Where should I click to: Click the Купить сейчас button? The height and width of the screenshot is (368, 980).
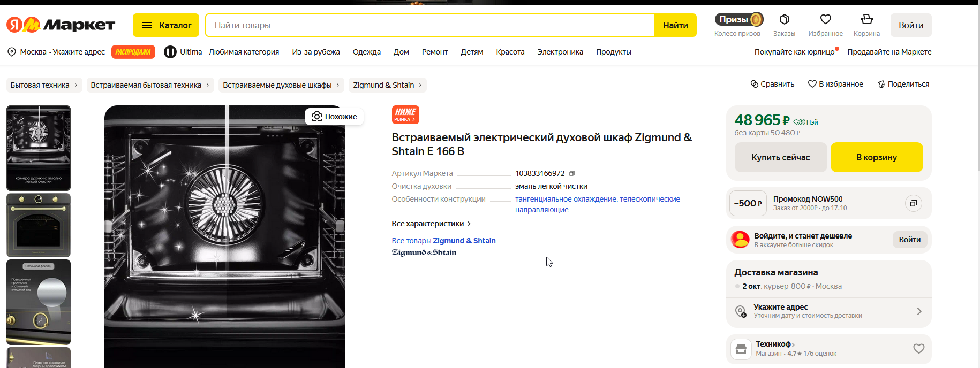click(781, 157)
